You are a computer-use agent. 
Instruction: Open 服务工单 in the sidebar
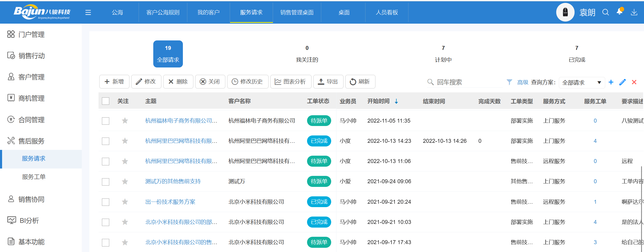coord(34,177)
